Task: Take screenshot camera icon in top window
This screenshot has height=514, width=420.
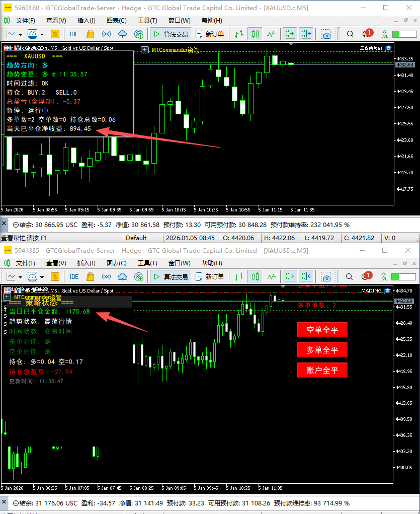Action: pos(326,34)
